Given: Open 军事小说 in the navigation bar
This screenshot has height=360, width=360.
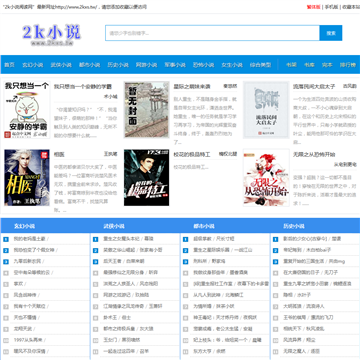Looking at the screenshot, I should point(175,65).
